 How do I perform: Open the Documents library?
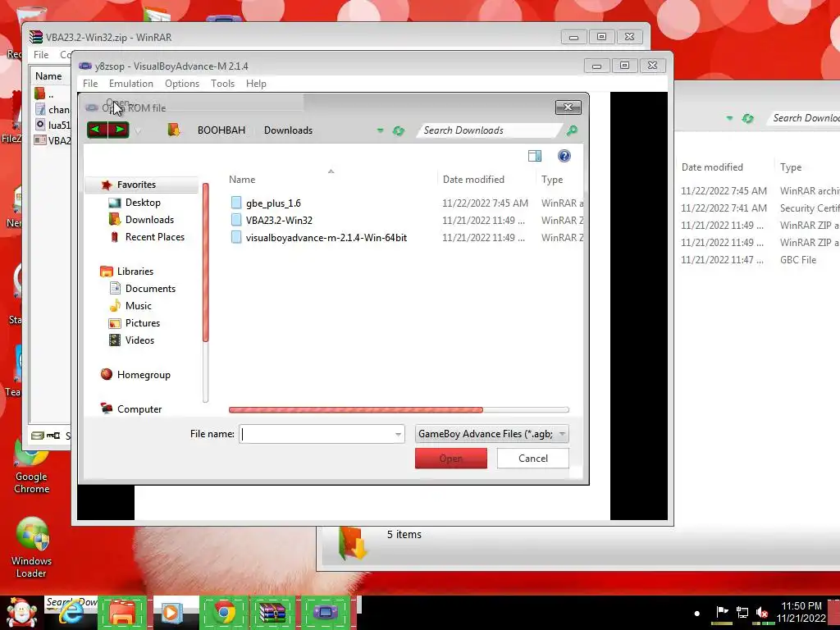151,288
